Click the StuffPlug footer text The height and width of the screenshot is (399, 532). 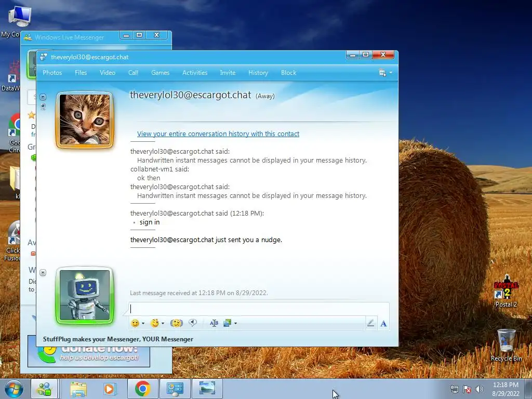pos(118,339)
